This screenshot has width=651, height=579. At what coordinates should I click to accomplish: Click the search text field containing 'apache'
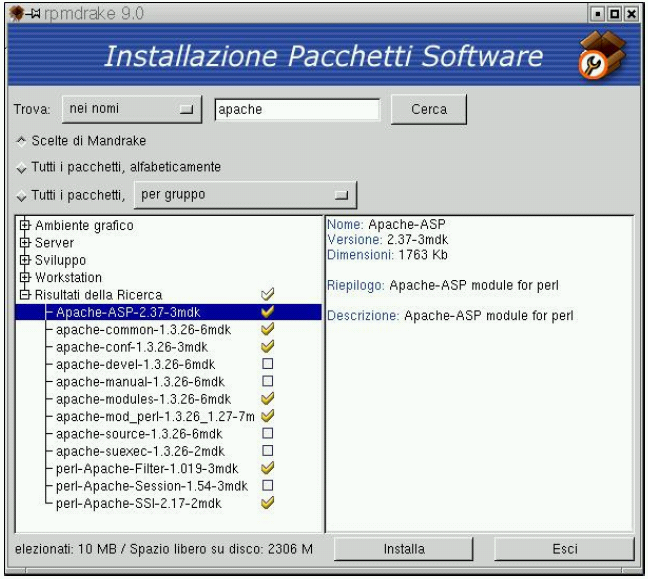297,109
